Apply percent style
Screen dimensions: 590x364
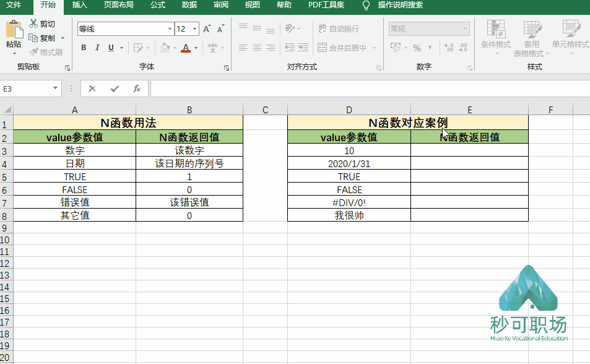417,48
